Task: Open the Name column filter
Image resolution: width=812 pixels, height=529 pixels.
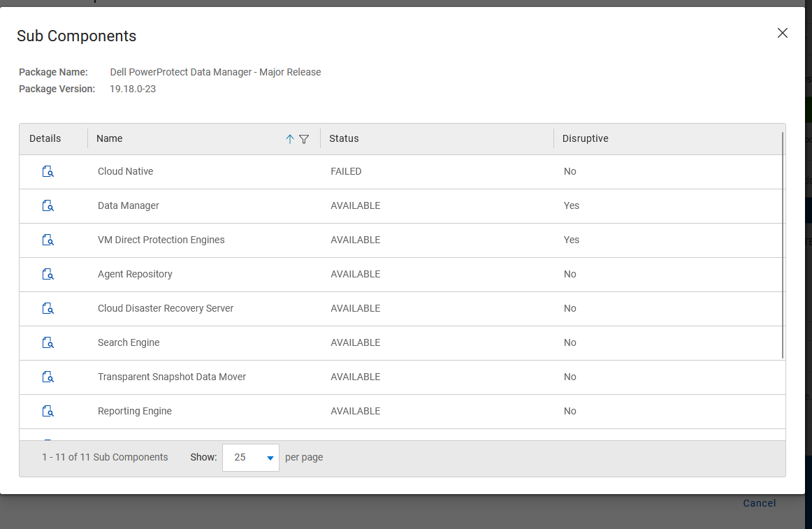Action: click(x=304, y=139)
